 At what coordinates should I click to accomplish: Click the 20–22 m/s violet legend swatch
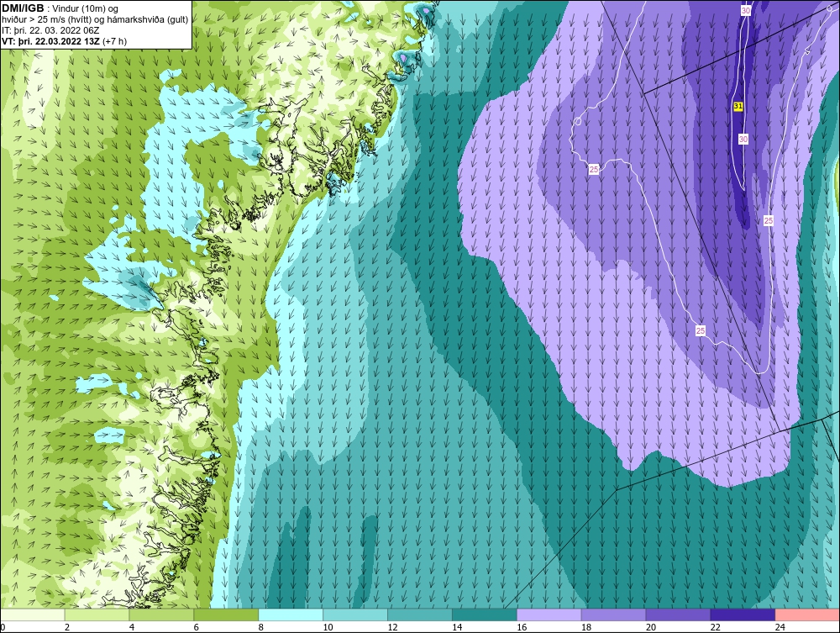pos(678,615)
